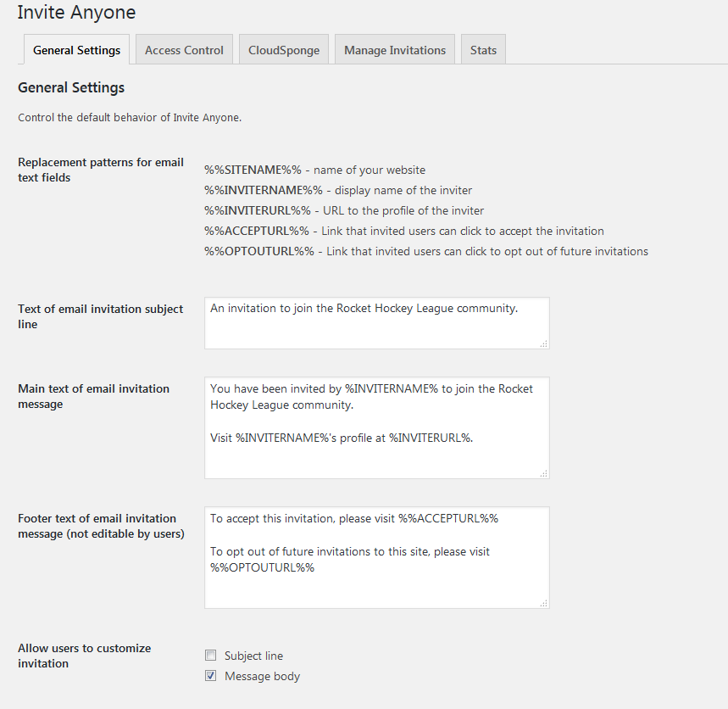Go to the Manage Invitations tab
This screenshot has height=709, width=728.
394,50
